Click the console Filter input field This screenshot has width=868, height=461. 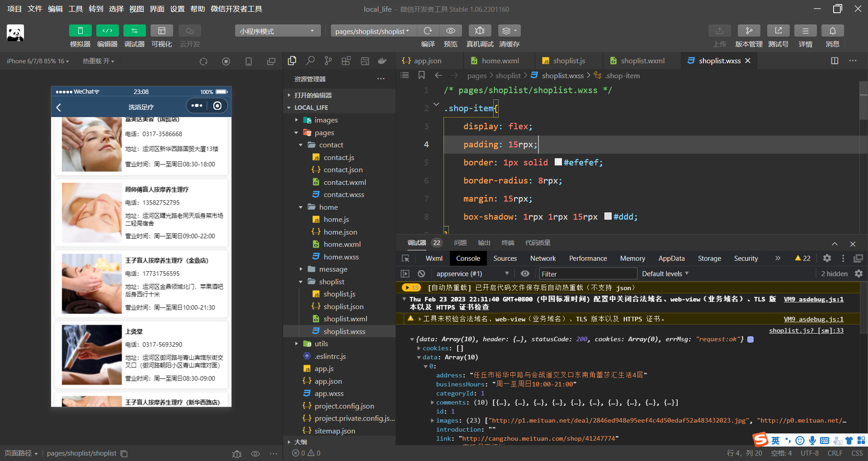588,274
